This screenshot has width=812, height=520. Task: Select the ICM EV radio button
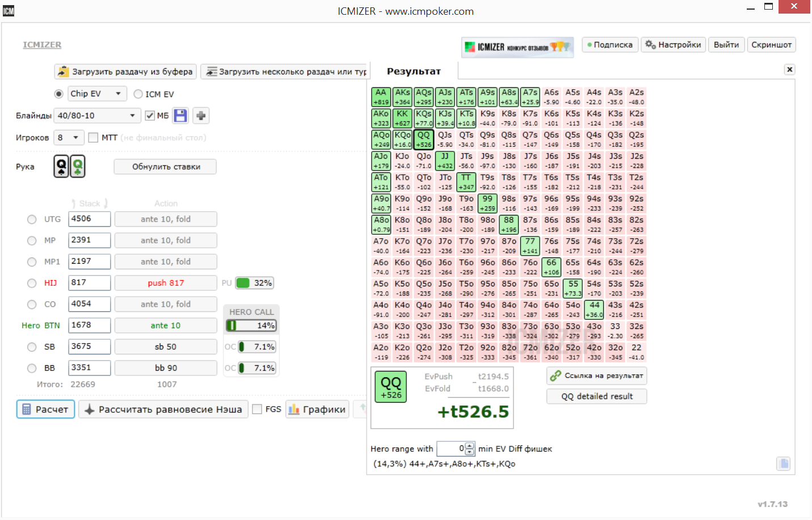point(138,94)
